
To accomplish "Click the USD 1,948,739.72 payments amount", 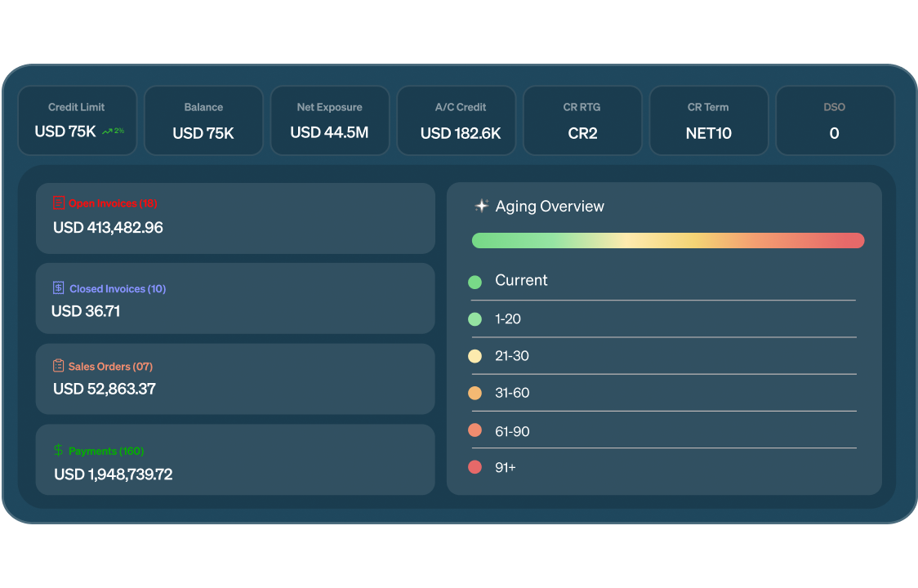I will click(x=114, y=474).
